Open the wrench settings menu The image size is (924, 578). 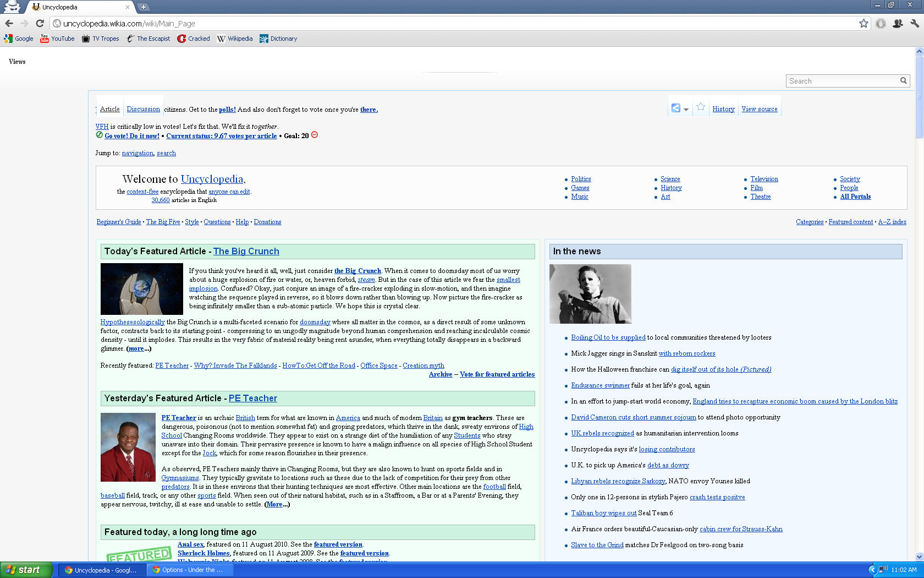click(x=915, y=23)
